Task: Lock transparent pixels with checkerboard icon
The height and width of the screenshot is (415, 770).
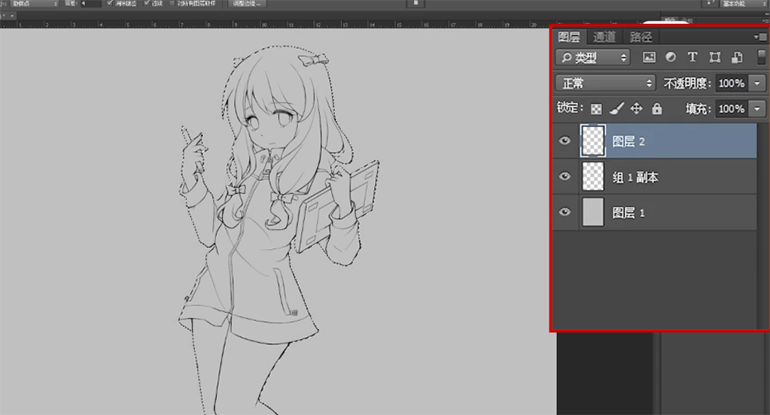Action: click(x=596, y=108)
